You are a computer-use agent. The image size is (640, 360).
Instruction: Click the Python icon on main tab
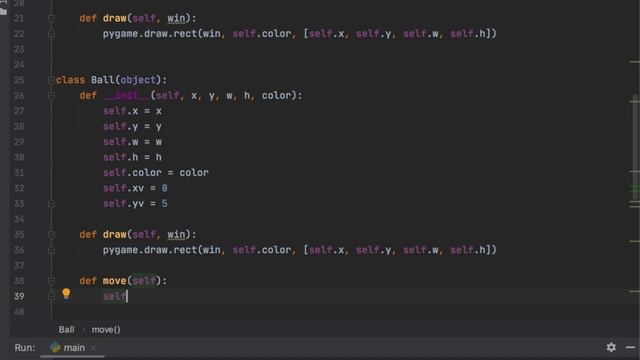[x=55, y=347]
